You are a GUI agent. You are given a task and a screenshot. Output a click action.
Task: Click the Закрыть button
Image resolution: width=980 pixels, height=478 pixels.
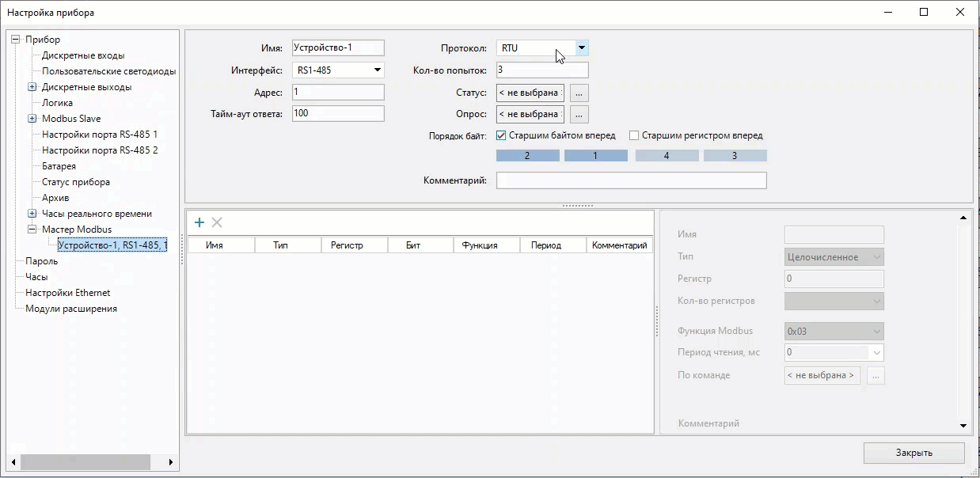pos(914,453)
